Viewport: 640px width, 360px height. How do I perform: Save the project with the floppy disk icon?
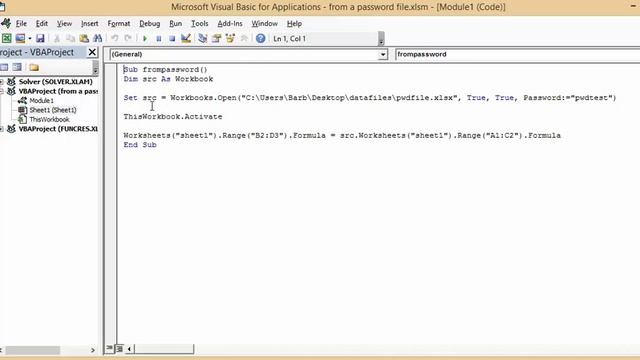click(40, 38)
